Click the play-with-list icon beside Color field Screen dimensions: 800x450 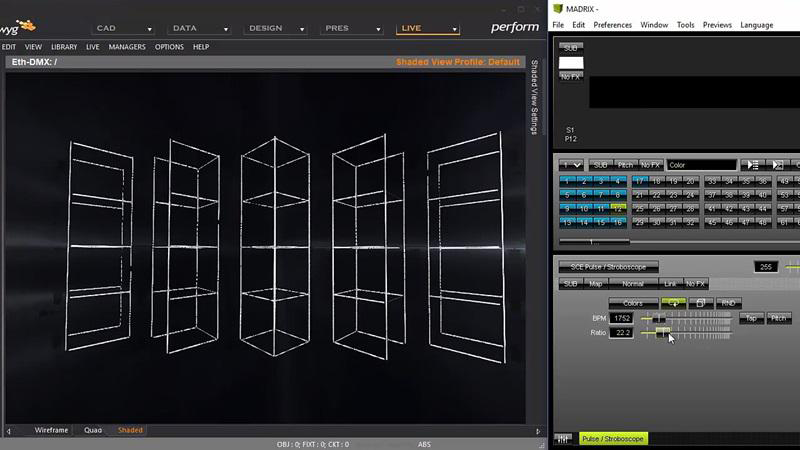[752, 165]
